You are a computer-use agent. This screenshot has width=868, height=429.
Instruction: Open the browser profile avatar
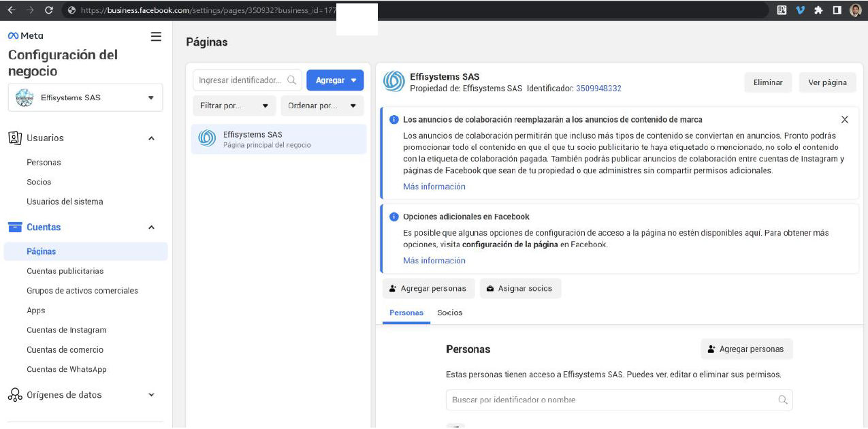856,10
